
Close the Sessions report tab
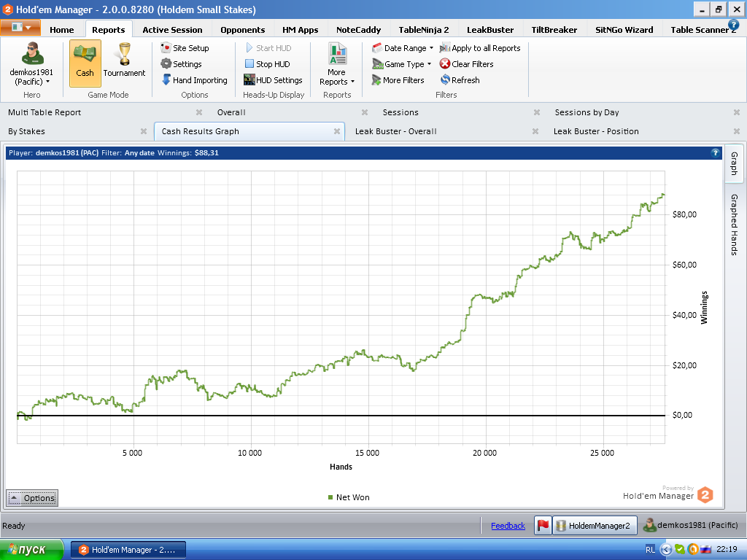[536, 112]
